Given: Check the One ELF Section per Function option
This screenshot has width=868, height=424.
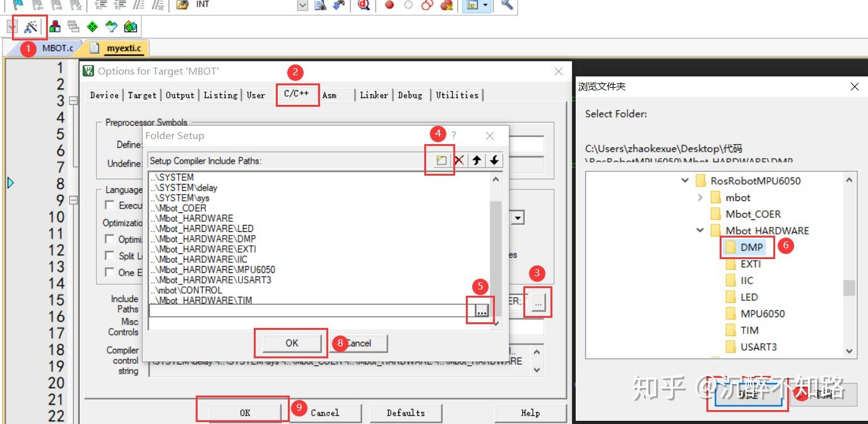Looking at the screenshot, I should point(109,272).
